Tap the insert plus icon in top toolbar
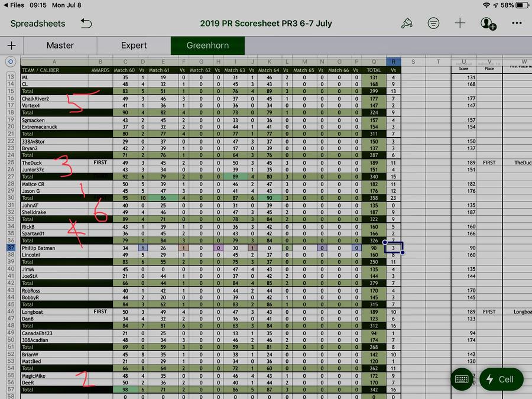Viewport: 532px width, 399px height. point(460,24)
